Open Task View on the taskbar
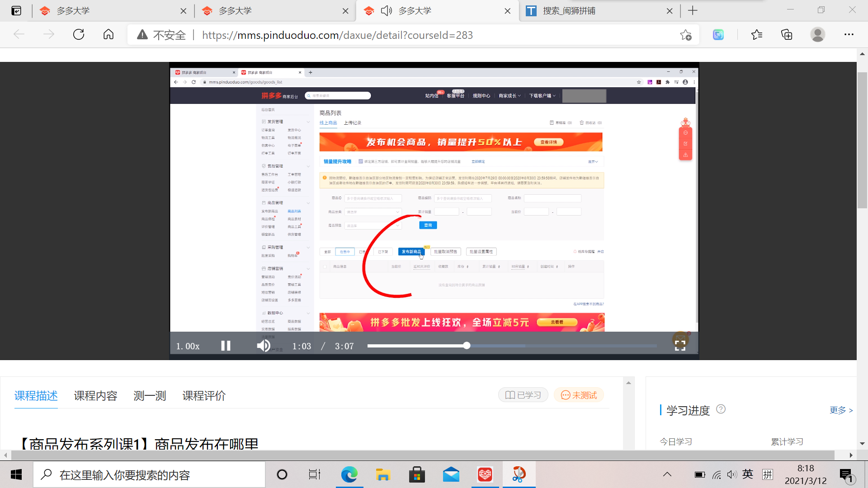 (x=315, y=475)
